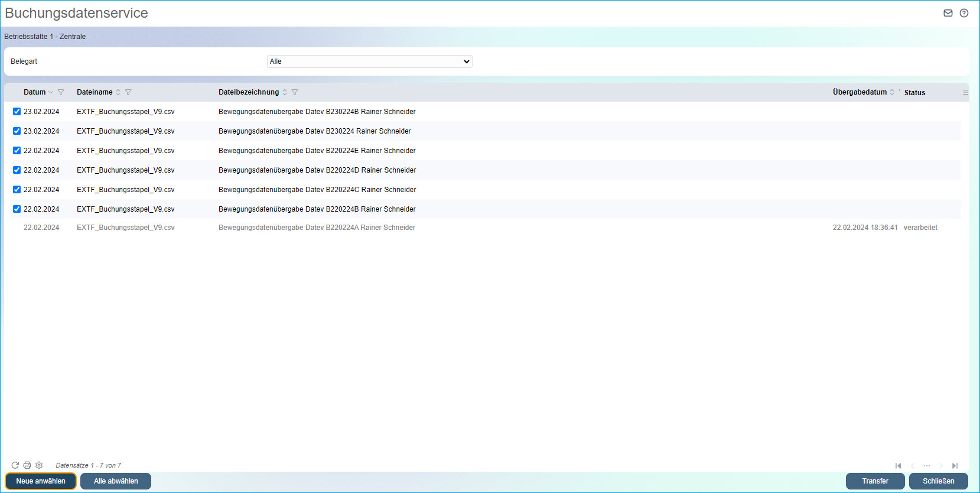
Task: Open the mail envelope icon
Action: 948,13
